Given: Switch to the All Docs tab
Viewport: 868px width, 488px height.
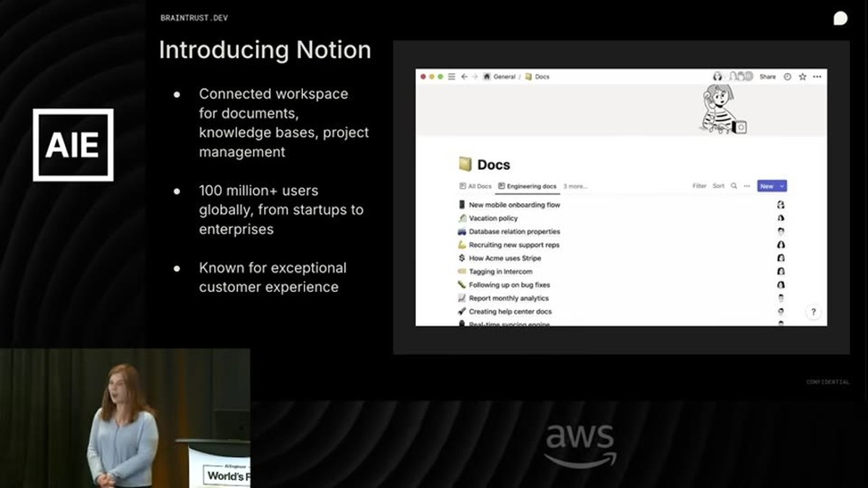Looking at the screenshot, I should click(475, 186).
